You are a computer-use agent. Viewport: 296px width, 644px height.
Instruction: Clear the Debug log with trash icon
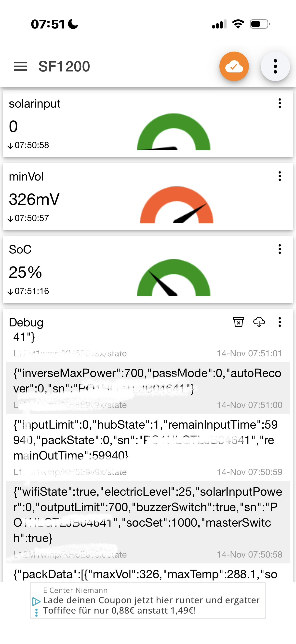(238, 322)
